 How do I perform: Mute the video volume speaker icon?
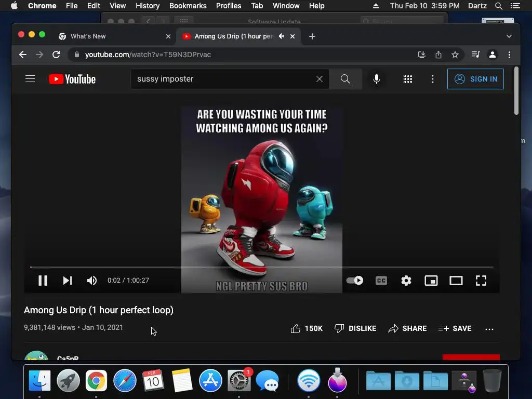click(x=92, y=281)
